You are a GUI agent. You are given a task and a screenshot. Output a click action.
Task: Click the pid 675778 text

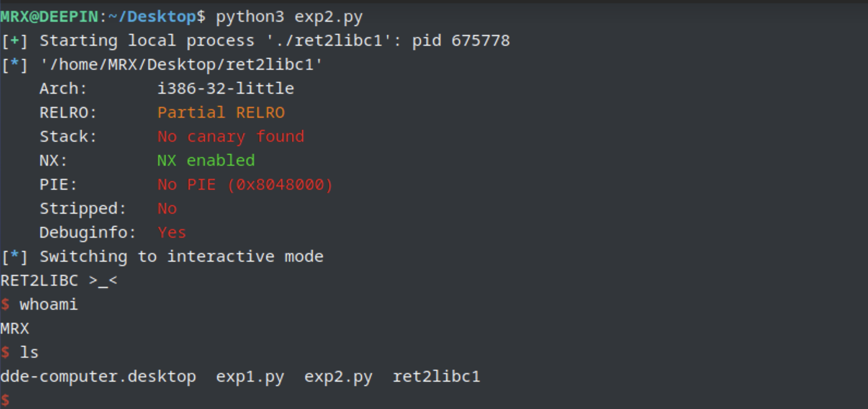pos(461,41)
